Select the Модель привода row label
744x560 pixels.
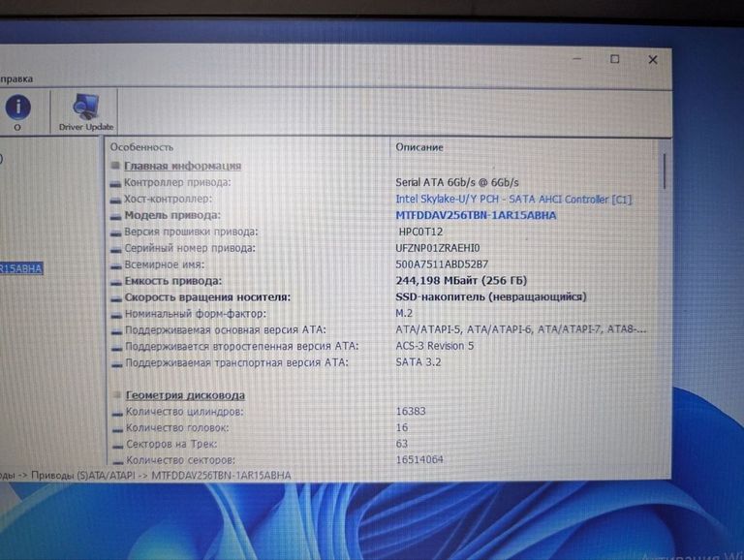coord(172,215)
